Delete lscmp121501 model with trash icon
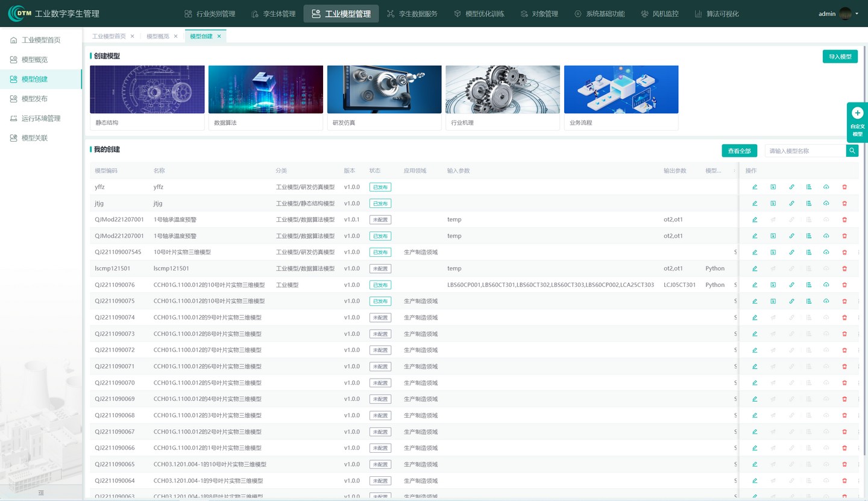This screenshot has height=501, width=868. [x=844, y=268]
